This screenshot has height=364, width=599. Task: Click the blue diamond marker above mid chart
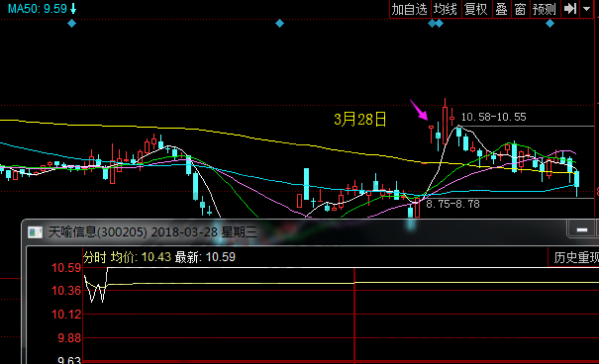click(x=279, y=24)
